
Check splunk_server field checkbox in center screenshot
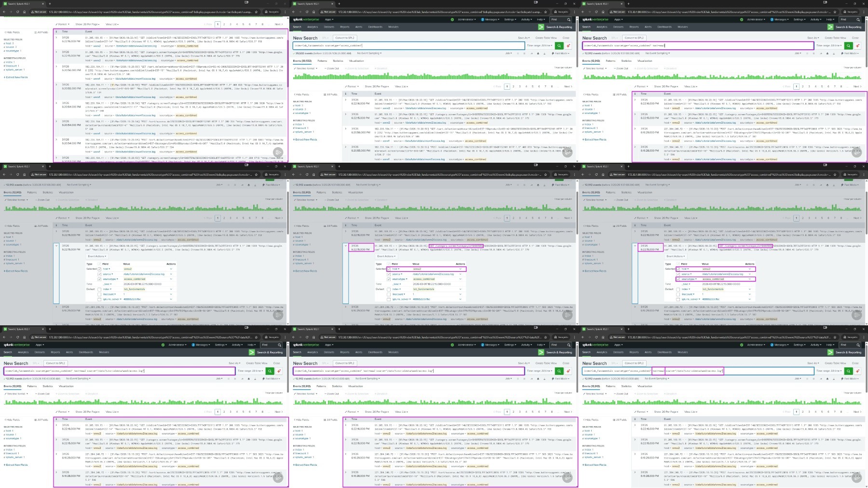(x=389, y=299)
